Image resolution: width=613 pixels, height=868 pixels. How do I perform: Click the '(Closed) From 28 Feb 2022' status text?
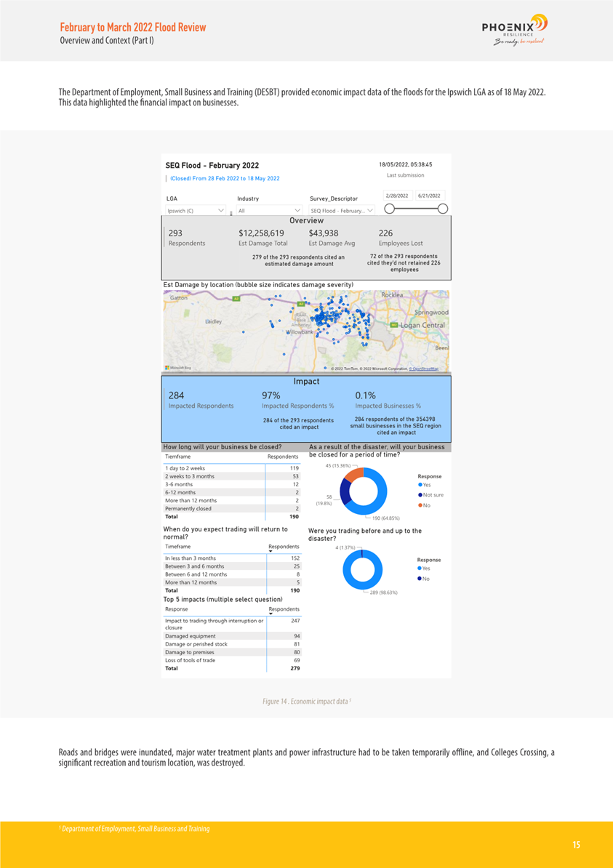(x=225, y=179)
